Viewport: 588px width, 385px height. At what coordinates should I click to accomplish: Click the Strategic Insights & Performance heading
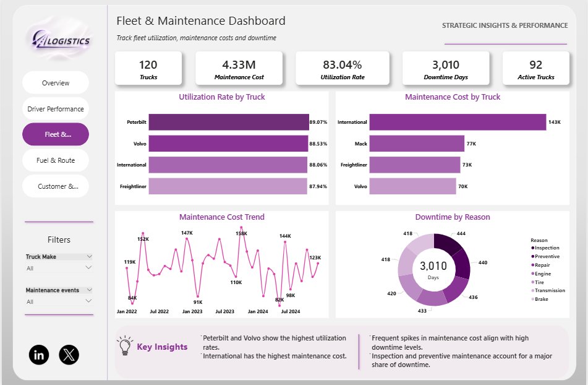[505, 25]
